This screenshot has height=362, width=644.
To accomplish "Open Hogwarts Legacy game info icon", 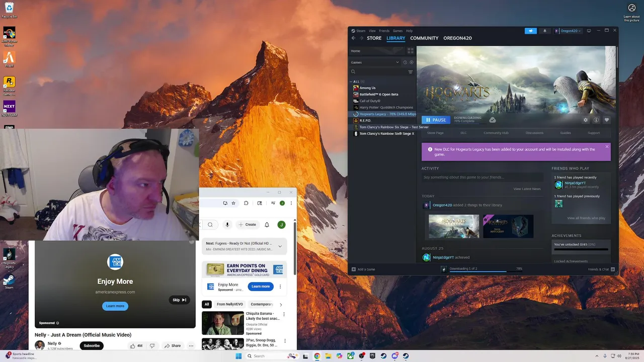I will pyautogui.click(x=596, y=120).
